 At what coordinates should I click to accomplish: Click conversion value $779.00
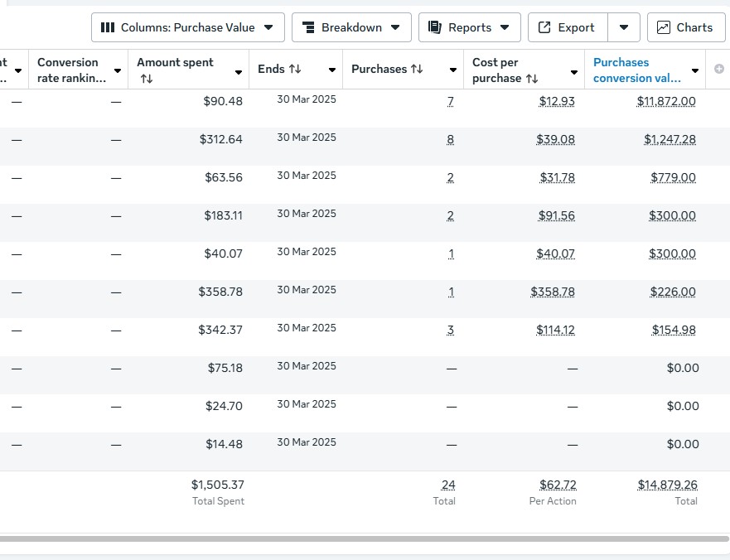tap(673, 178)
